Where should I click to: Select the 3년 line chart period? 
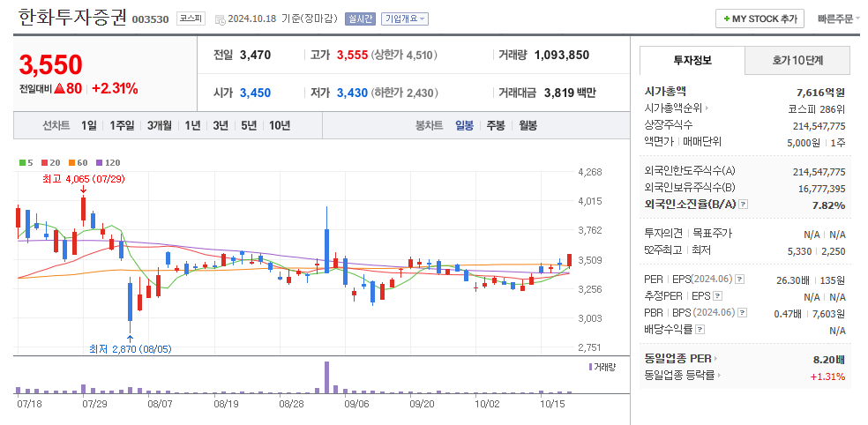pos(221,125)
